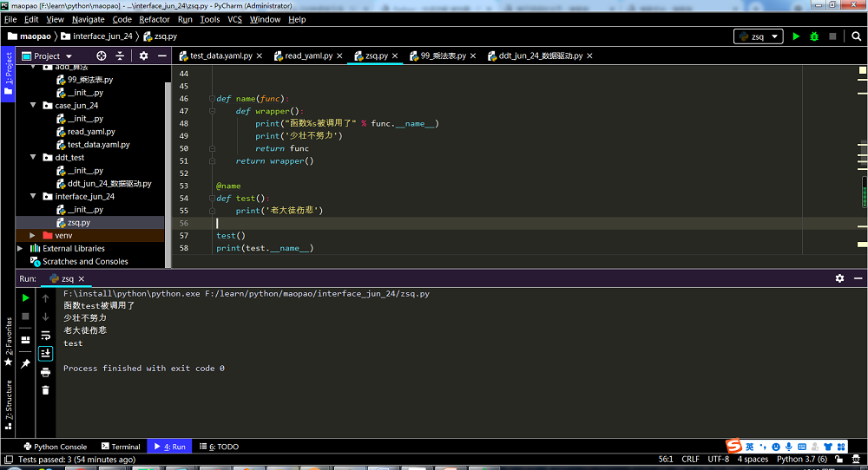
Task: Clear Run console output with trash icon
Action: click(x=45, y=390)
